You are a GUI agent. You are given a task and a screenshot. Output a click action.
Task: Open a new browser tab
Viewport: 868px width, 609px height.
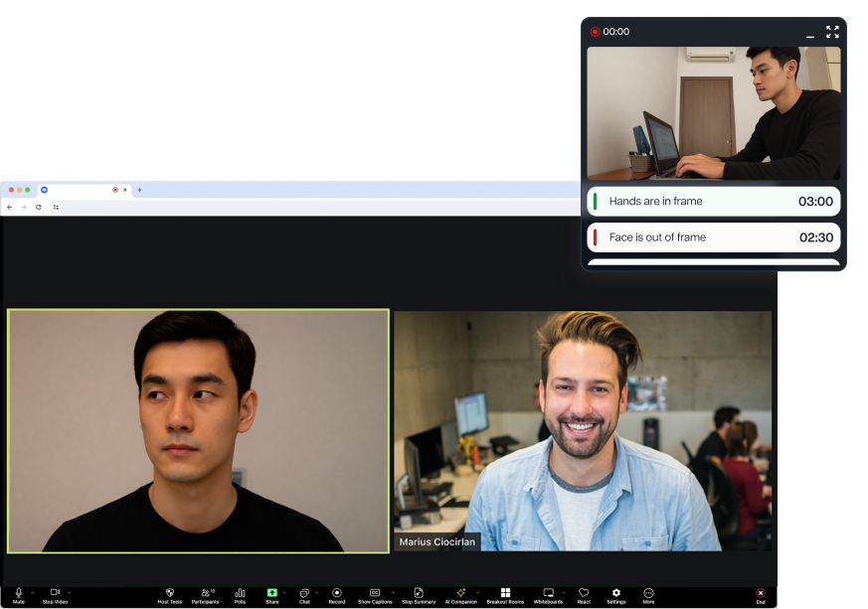139,190
